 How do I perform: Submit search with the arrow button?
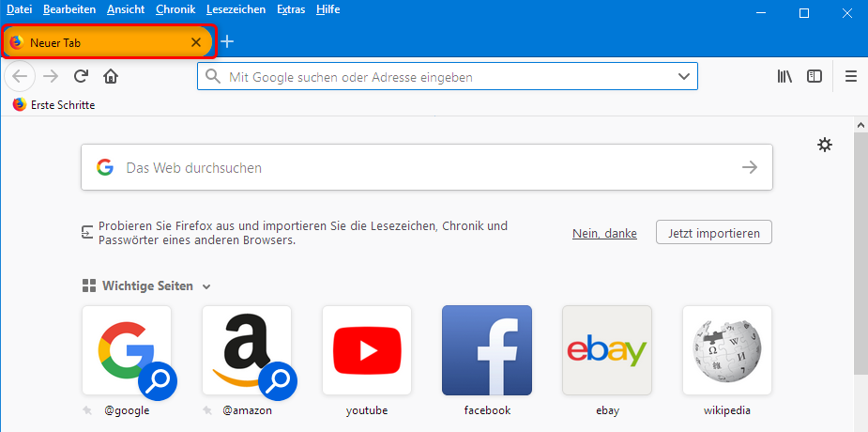coord(750,167)
